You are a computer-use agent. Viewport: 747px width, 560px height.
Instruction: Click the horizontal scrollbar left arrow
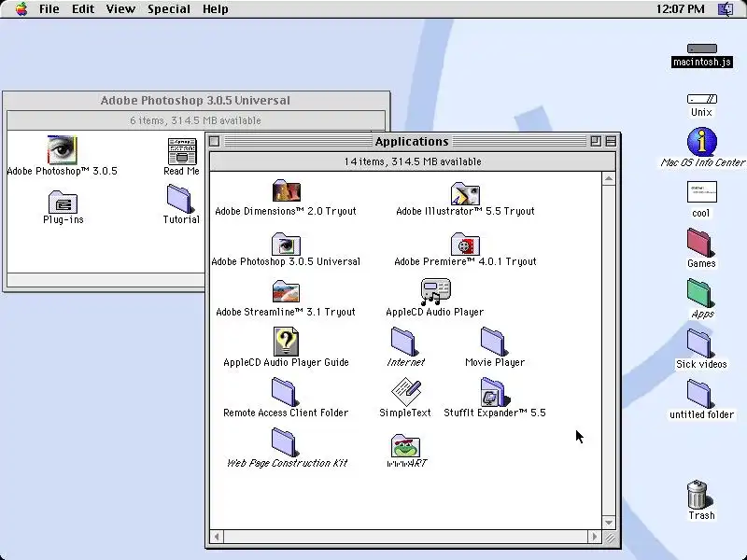pyautogui.click(x=217, y=537)
